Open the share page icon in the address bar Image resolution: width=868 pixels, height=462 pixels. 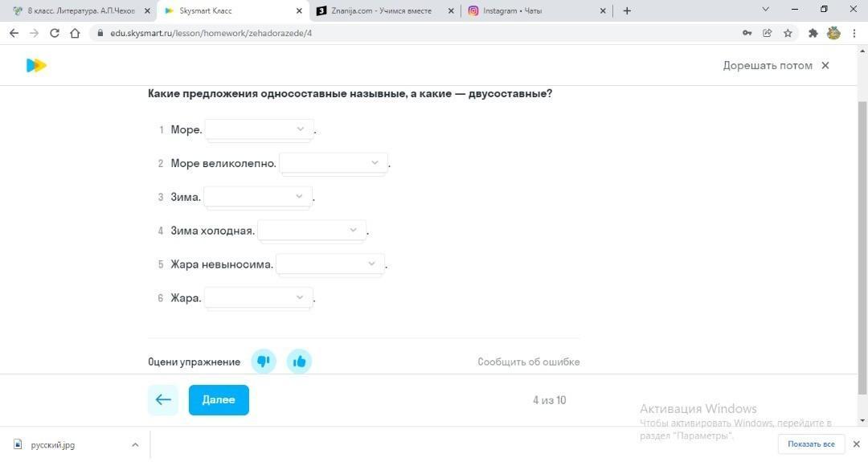pos(768,33)
